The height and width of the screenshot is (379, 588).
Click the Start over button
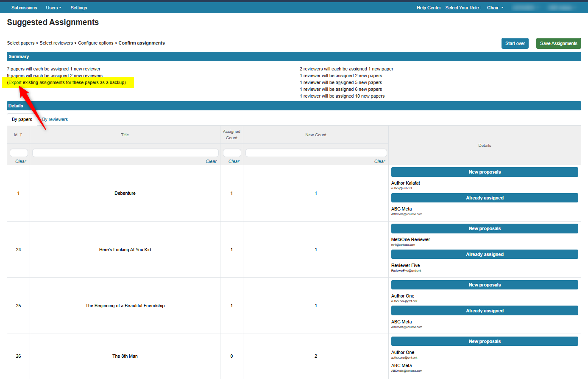click(515, 43)
